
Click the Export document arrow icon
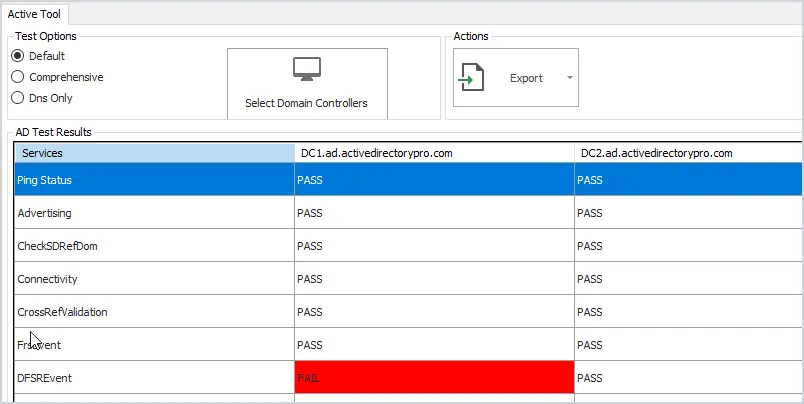(471, 77)
